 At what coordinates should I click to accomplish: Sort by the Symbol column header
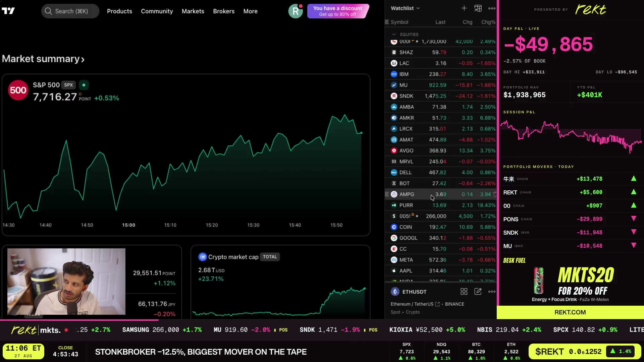pos(399,22)
